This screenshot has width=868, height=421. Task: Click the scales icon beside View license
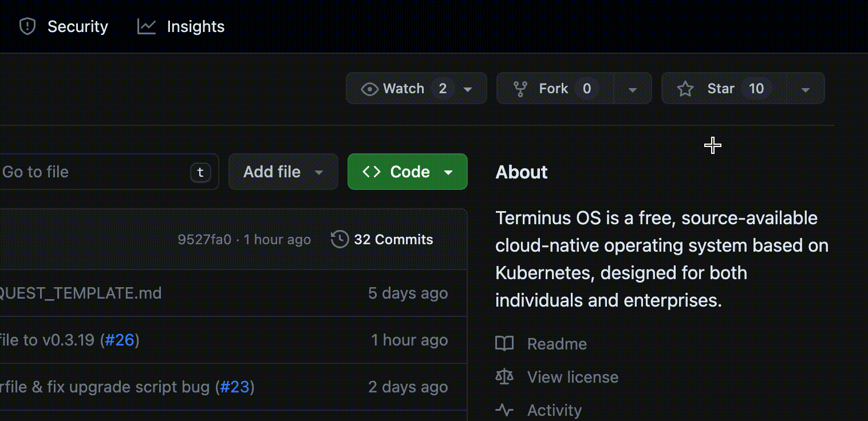click(504, 376)
